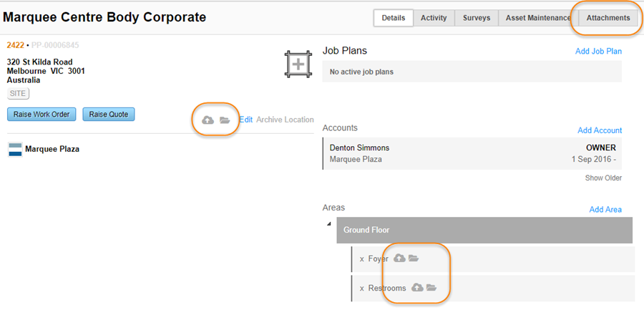644x310 pixels.
Task: Select the Denton Simmons account row
Action: [x=472, y=153]
